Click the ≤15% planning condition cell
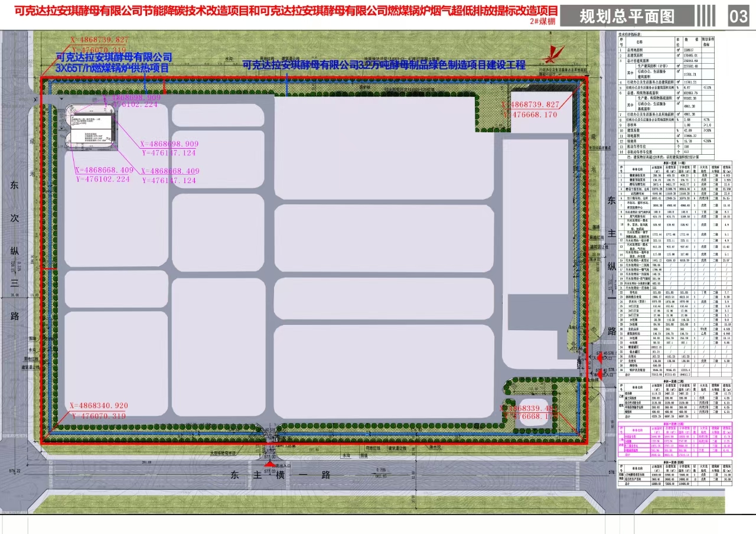756x534 pixels. (708, 87)
